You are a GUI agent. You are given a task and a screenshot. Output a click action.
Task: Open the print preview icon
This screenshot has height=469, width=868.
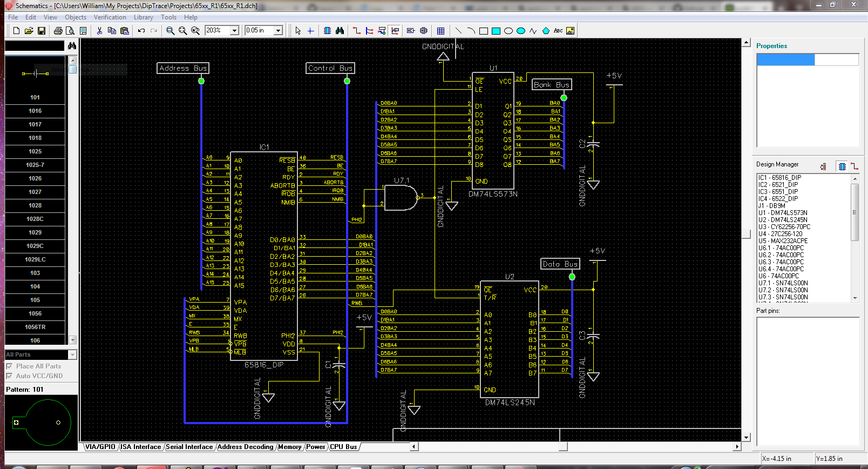70,31
